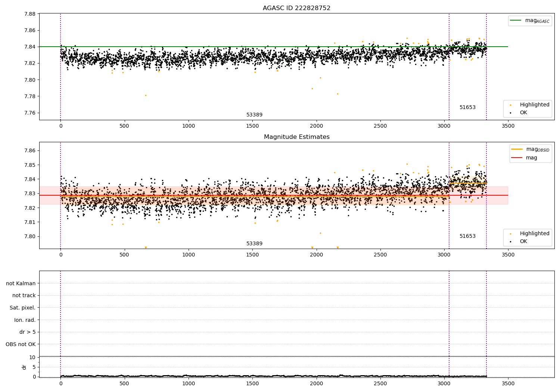This screenshot has width=560, height=392.
Task: Click x-axis tick 0 under the bottom panel
Action: pos(60,383)
